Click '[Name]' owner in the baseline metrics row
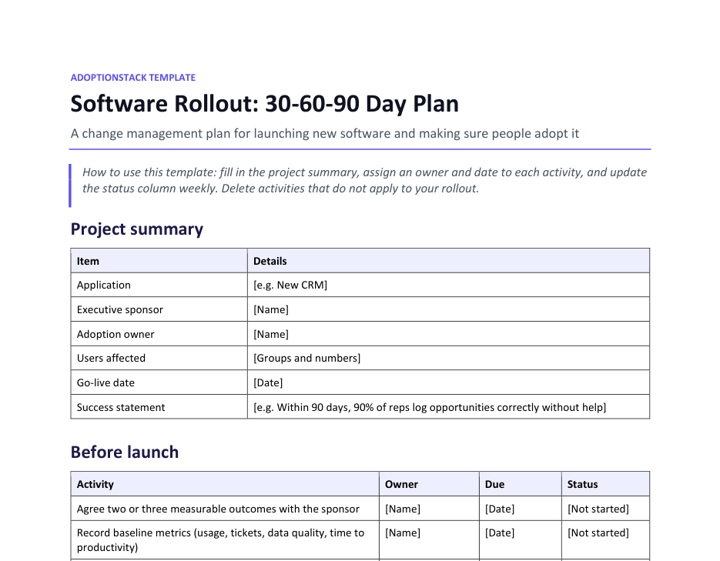Viewport: 720px width, 561px height. tap(429, 540)
